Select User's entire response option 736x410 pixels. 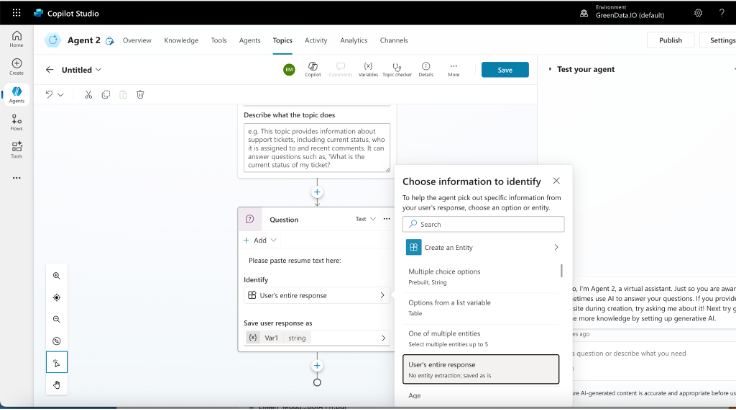pyautogui.click(x=481, y=370)
